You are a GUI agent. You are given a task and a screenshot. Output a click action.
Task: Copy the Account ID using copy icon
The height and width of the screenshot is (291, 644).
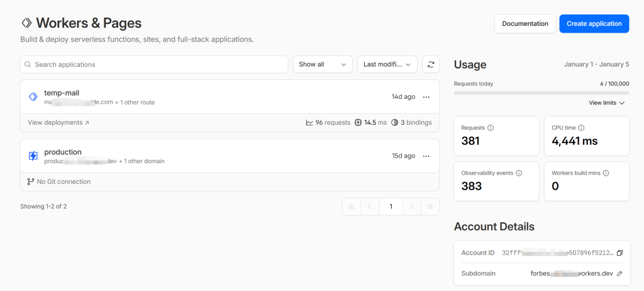coord(619,253)
